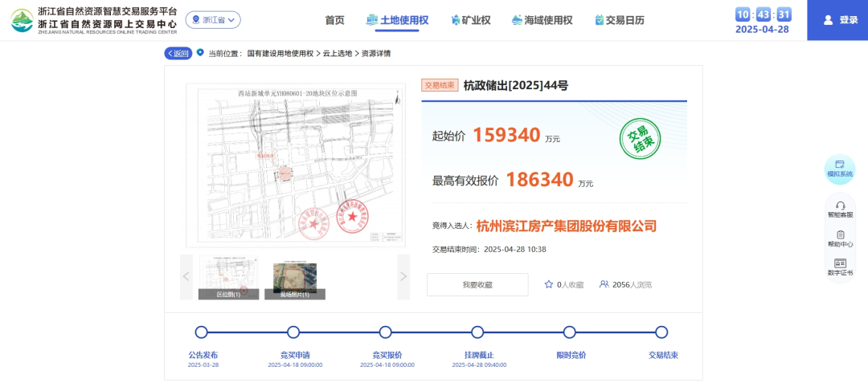
Task: Click the 限时竞价 timeline node
Action: point(569,332)
